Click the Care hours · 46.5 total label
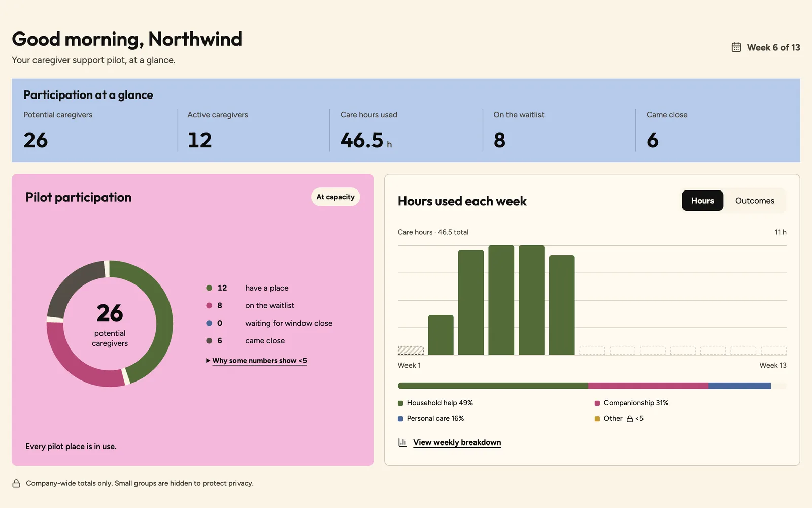 click(433, 232)
